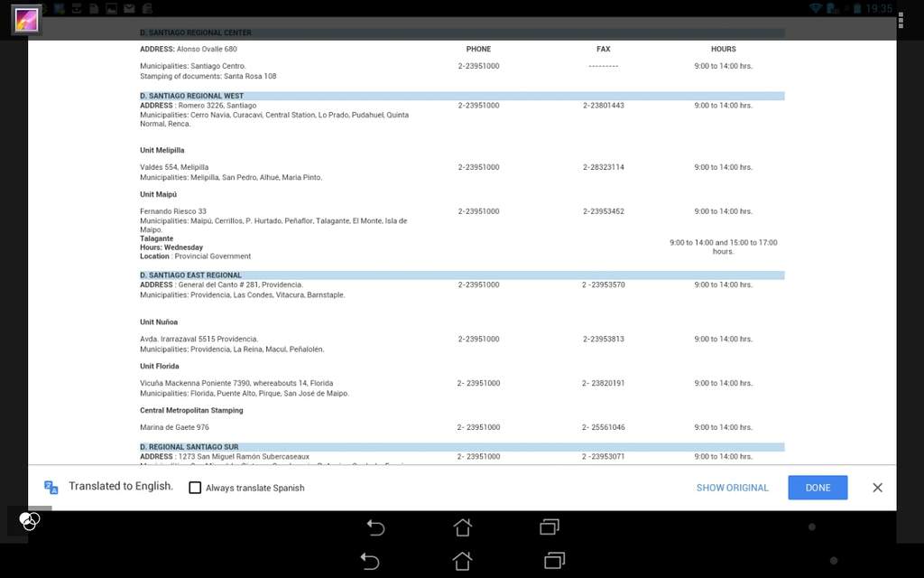Select 'Marina de Gaete 976' address
Image resolution: width=924 pixels, height=578 pixels.
click(x=174, y=427)
